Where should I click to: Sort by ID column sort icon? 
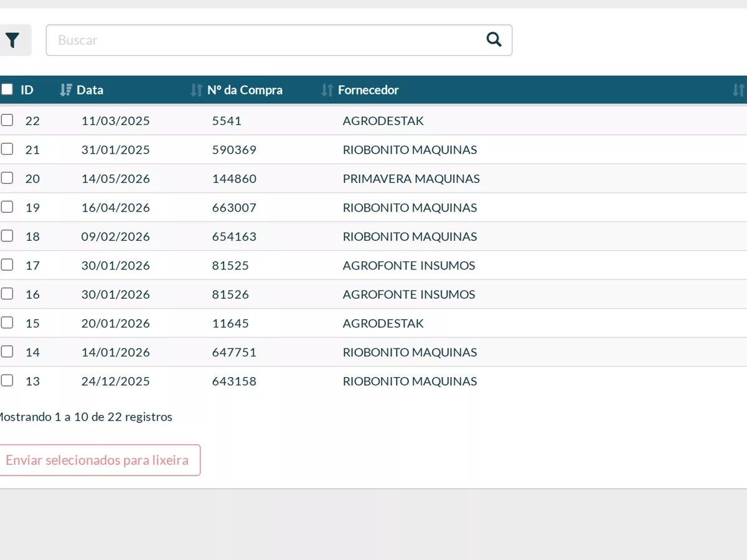click(65, 90)
